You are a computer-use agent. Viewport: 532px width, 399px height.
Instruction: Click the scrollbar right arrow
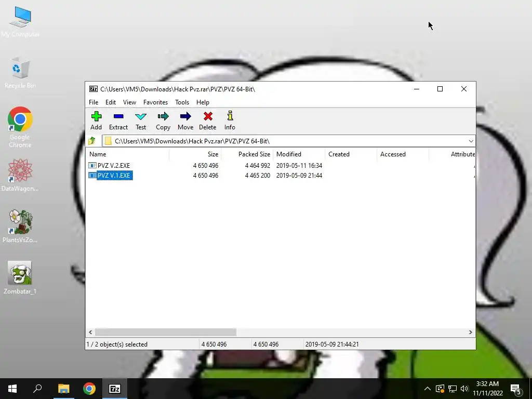(x=470, y=332)
